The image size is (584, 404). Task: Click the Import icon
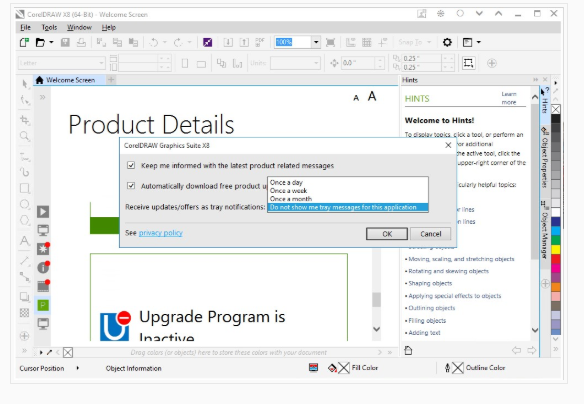tap(228, 42)
